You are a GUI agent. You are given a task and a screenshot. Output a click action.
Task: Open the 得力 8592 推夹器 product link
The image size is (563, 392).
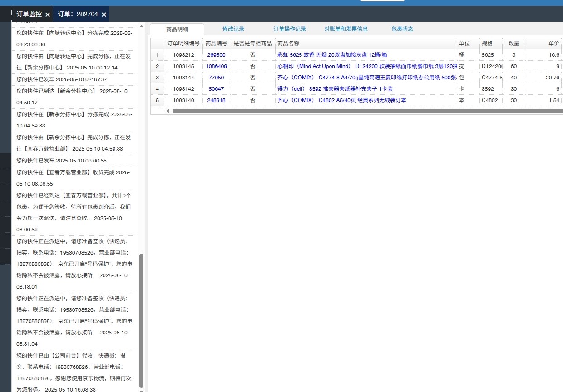335,89
